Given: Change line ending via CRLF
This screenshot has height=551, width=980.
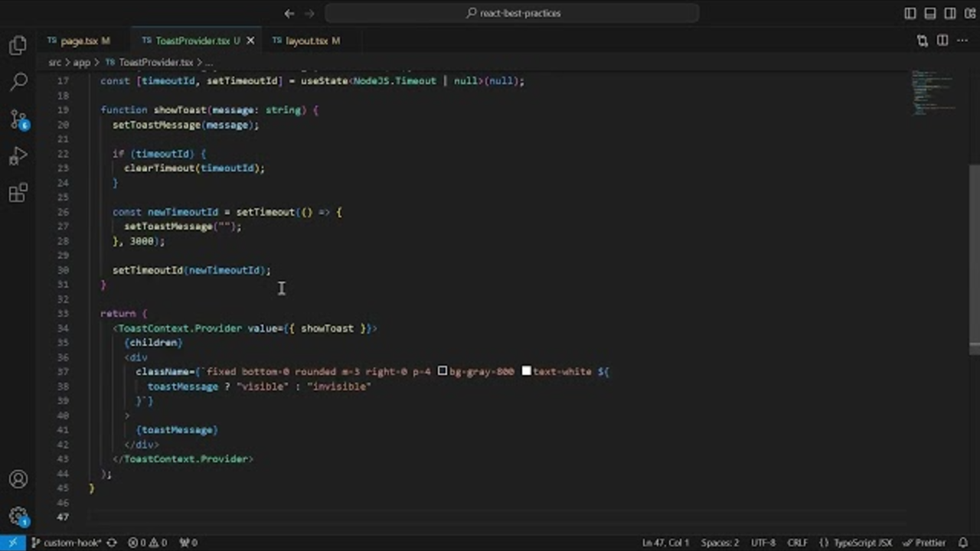Looking at the screenshot, I should [x=798, y=543].
